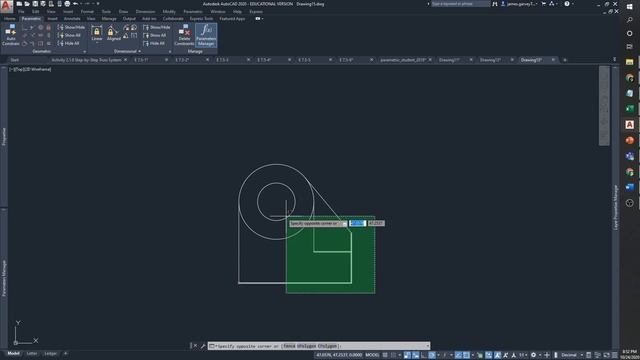
Task: Click the AutoCAD icon in the taskbar
Action: click(630, 124)
